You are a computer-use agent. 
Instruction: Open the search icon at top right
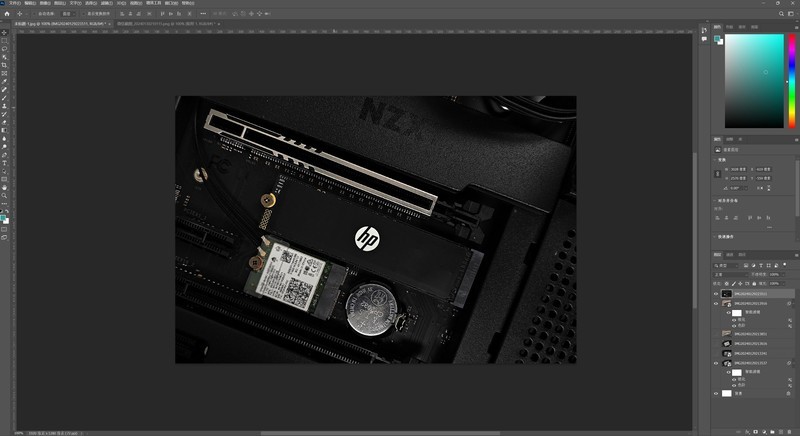[781, 14]
